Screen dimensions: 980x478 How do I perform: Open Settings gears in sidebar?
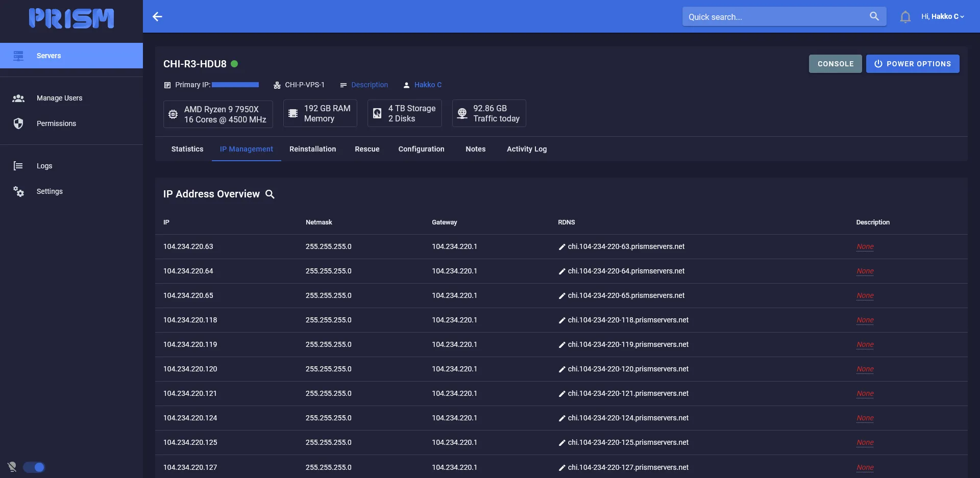pyautogui.click(x=18, y=191)
